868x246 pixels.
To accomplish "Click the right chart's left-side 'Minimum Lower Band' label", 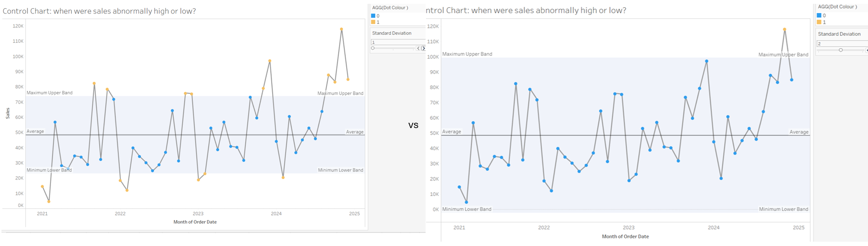I will [x=466, y=209].
